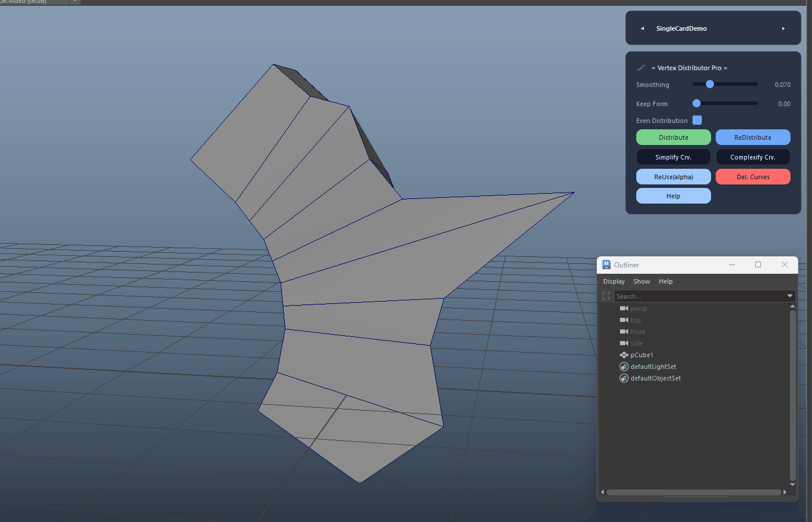
Task: Click the Outliner horizontal scrollbar left arrow
Action: point(602,492)
